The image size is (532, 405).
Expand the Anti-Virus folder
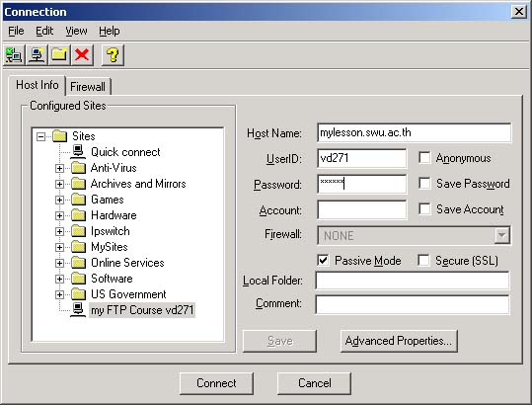59,168
